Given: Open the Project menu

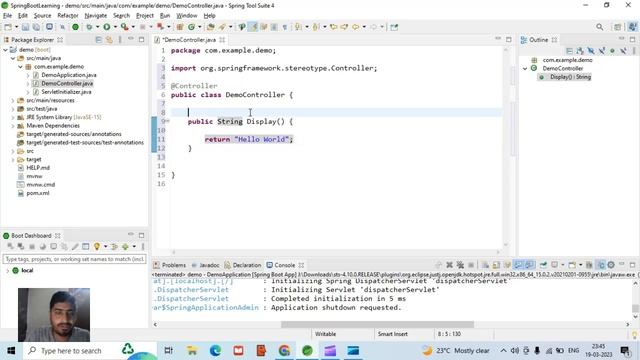Looking at the screenshot, I should coord(144,16).
